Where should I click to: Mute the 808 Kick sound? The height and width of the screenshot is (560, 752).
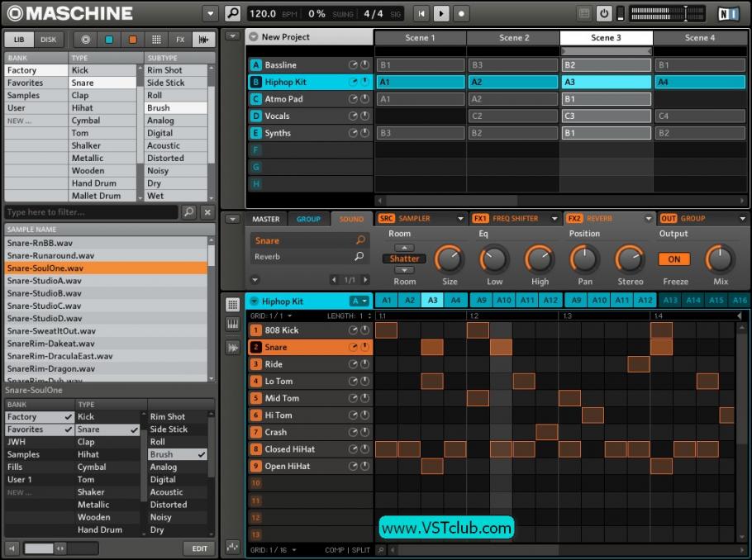click(x=364, y=330)
